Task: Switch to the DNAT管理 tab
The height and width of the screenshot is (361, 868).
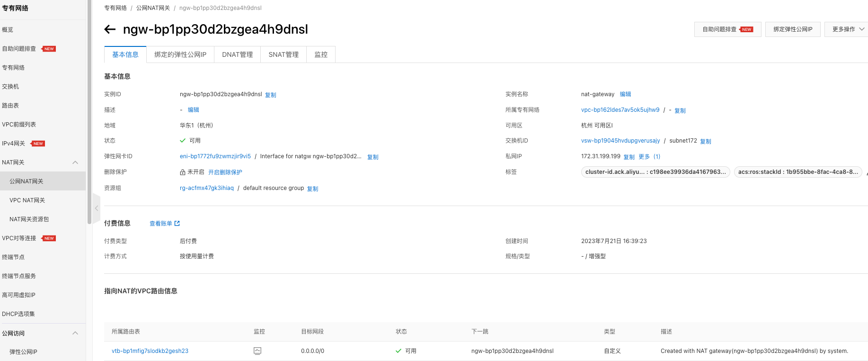Action: 237,54
